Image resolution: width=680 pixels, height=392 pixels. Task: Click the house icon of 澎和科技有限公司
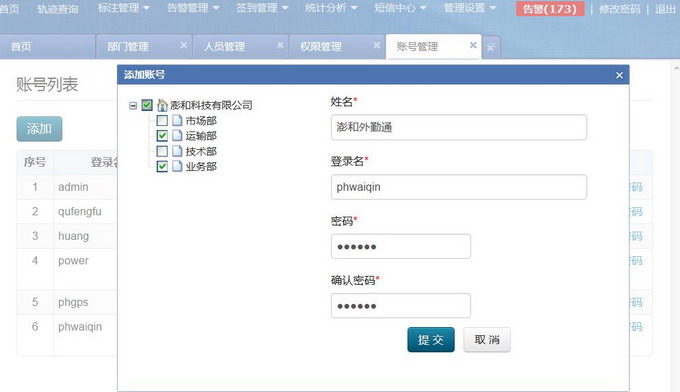162,105
